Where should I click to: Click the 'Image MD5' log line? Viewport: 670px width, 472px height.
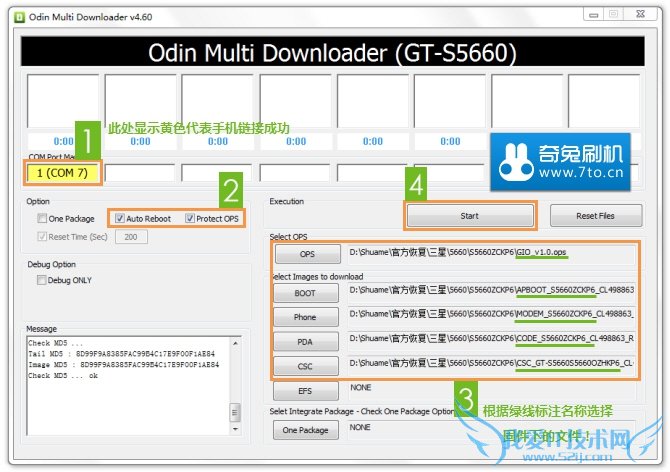coord(124,365)
